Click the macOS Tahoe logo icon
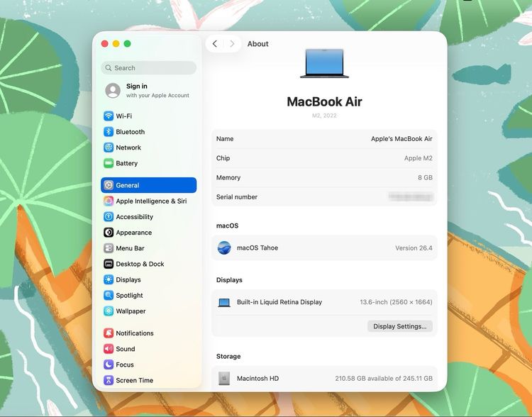This screenshot has width=532, height=417. pyautogui.click(x=224, y=248)
